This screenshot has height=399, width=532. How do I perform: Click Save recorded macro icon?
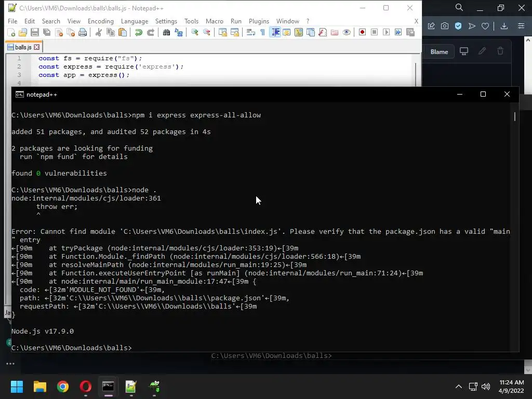(x=410, y=32)
